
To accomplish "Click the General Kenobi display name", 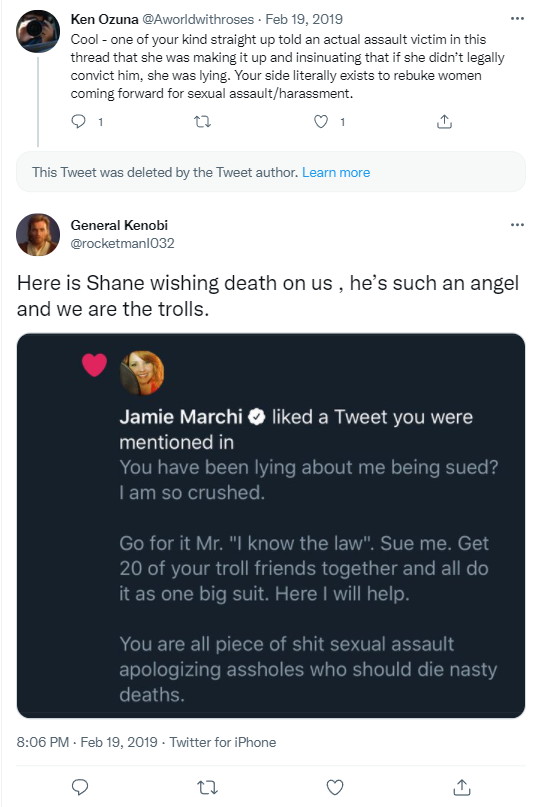I will [119, 225].
